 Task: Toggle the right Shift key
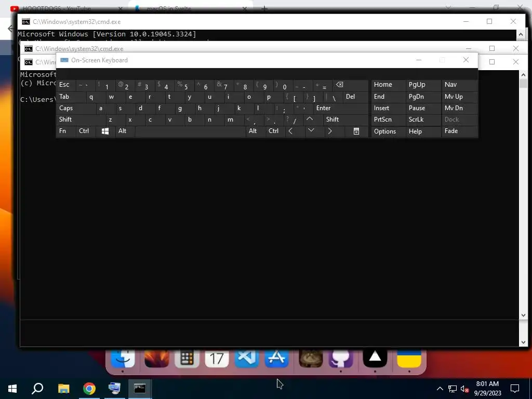point(345,119)
